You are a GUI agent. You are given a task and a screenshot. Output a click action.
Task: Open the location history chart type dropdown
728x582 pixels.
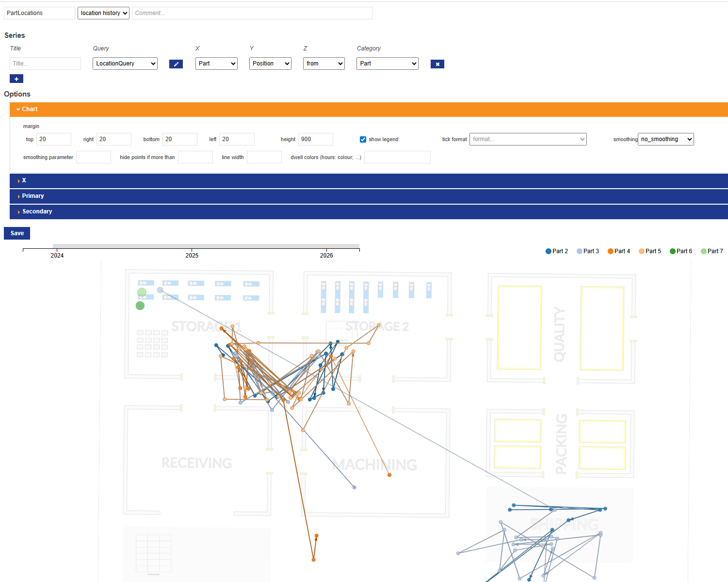[x=103, y=13]
